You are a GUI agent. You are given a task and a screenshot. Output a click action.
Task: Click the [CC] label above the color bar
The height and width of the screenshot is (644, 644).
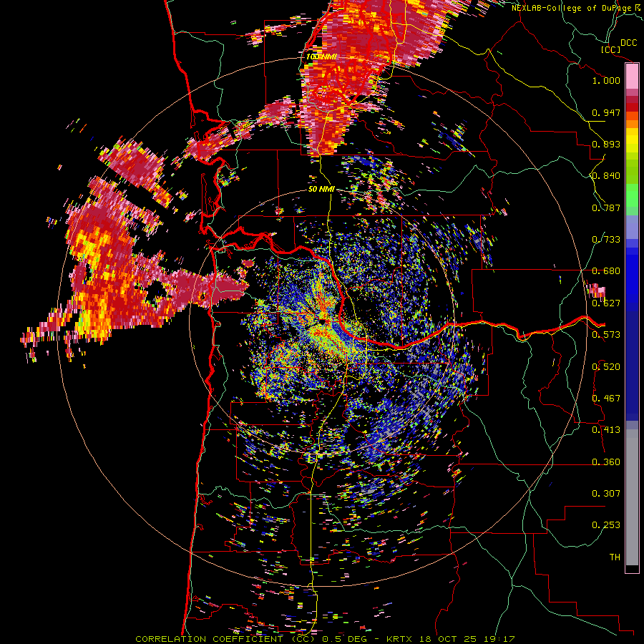tap(610, 49)
